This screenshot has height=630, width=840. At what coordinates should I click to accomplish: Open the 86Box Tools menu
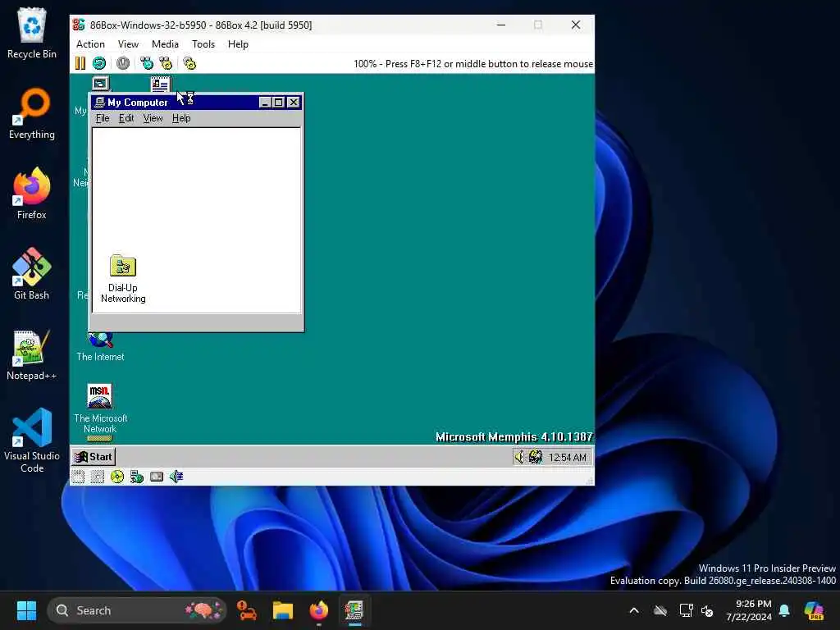203,44
